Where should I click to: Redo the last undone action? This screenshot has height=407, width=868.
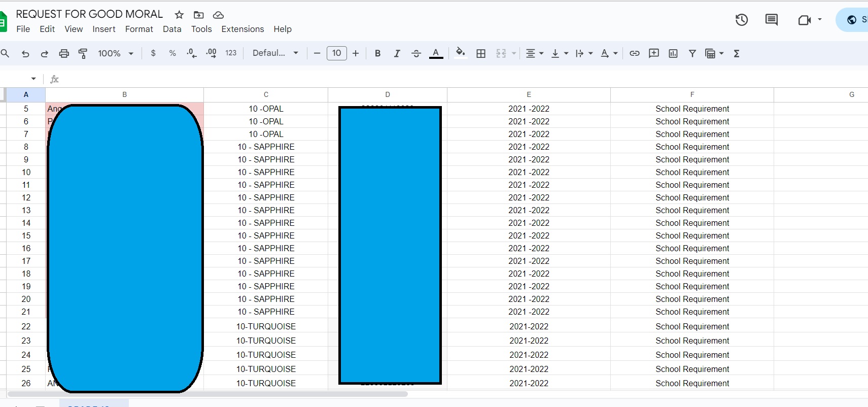click(45, 53)
